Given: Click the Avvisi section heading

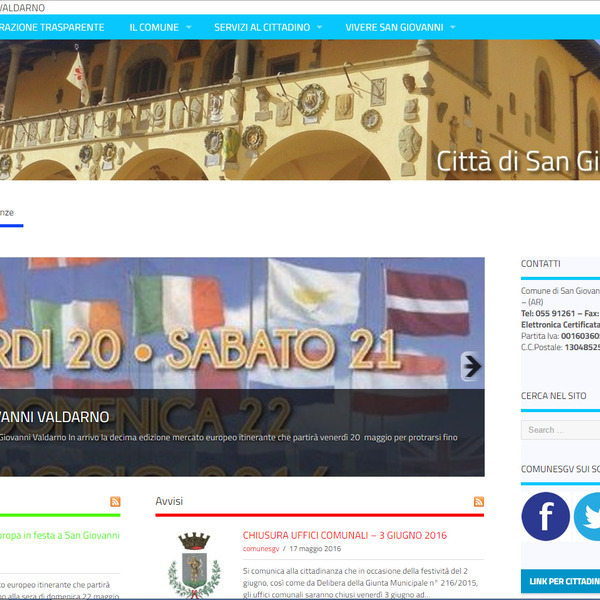Looking at the screenshot, I should click(x=169, y=501).
